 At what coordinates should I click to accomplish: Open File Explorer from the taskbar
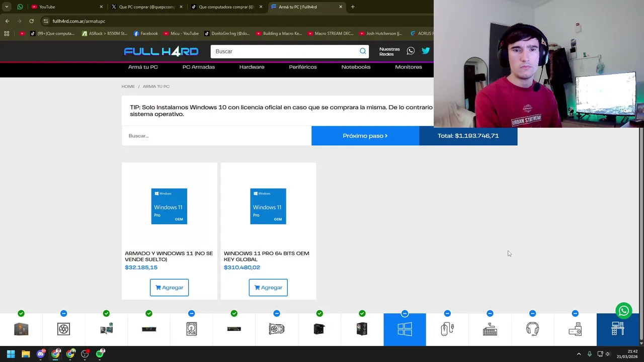tap(26, 354)
